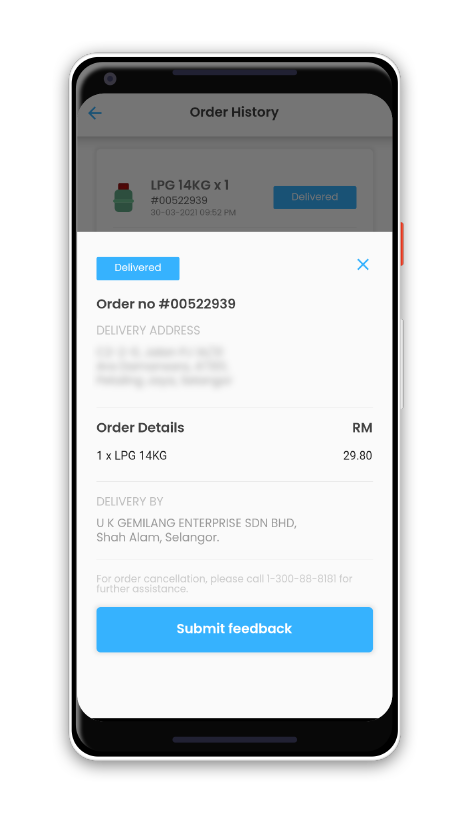Screen dimensions: 469x822
Task: Click the Submit feedback button
Action: click(x=234, y=629)
